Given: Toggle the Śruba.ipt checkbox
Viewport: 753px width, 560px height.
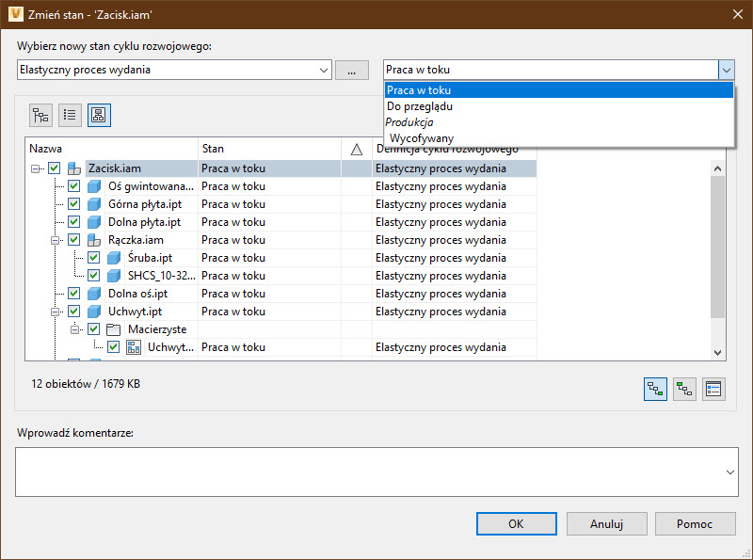Looking at the screenshot, I should point(93,258).
